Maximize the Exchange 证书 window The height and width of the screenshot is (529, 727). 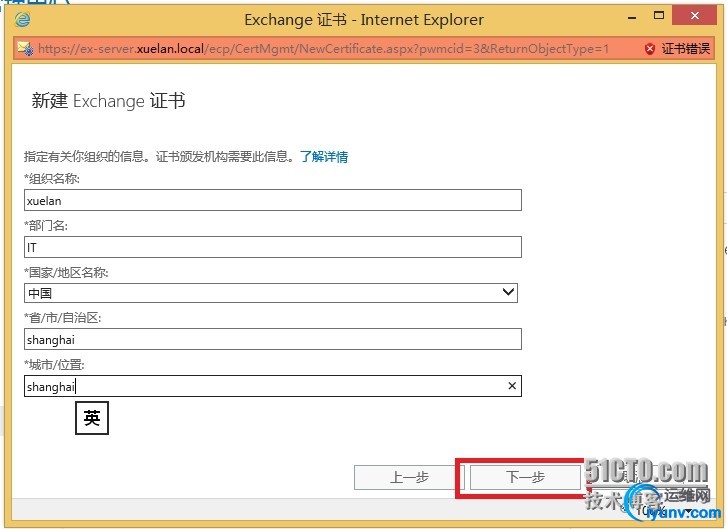click(x=658, y=16)
